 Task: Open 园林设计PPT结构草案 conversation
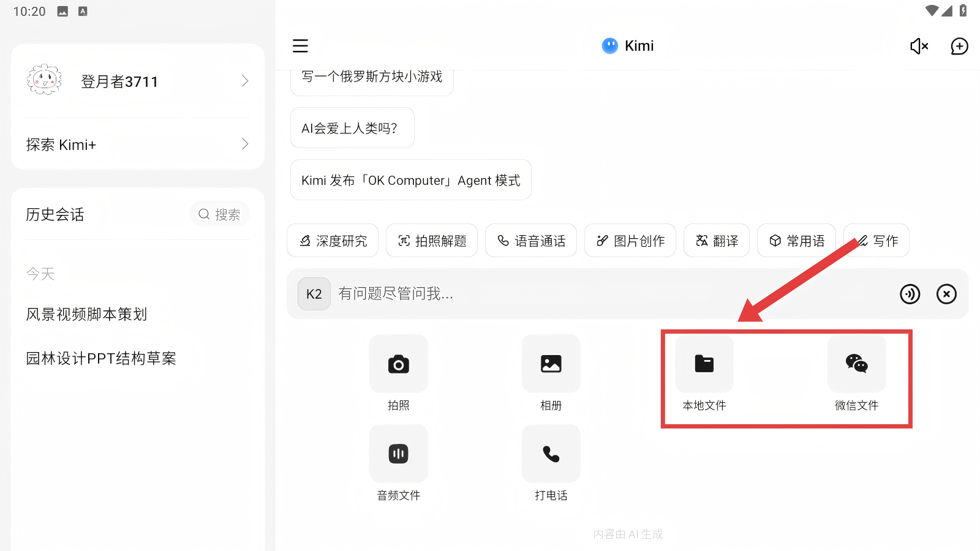click(x=101, y=359)
